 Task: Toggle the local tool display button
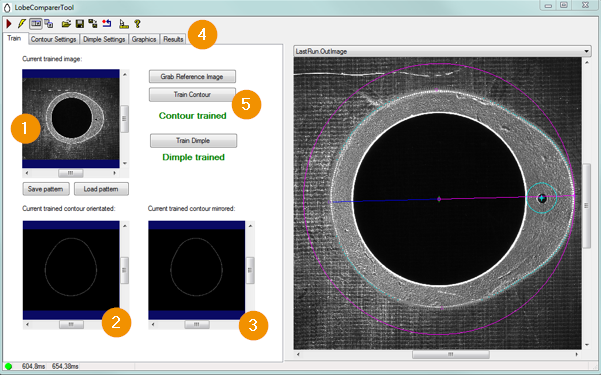36,24
